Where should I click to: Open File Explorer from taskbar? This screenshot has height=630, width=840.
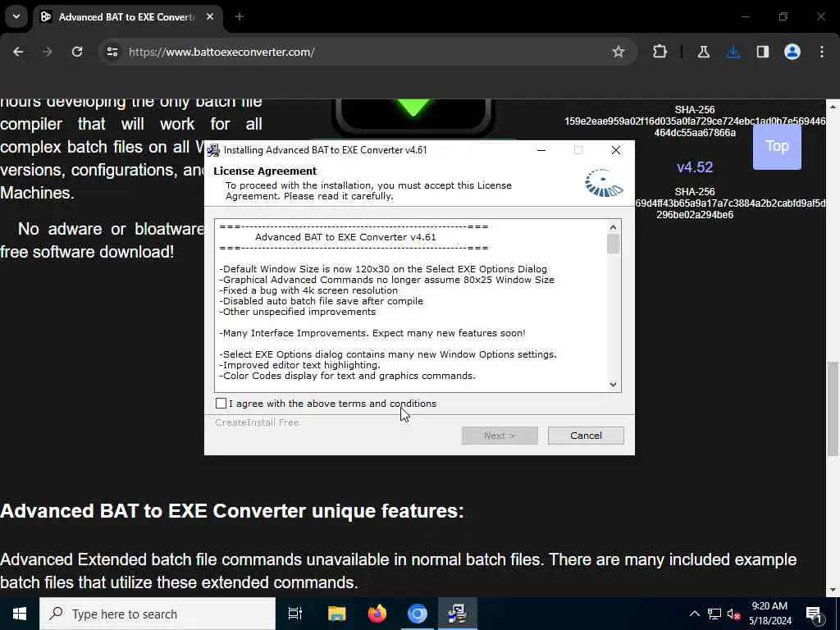tap(337, 614)
